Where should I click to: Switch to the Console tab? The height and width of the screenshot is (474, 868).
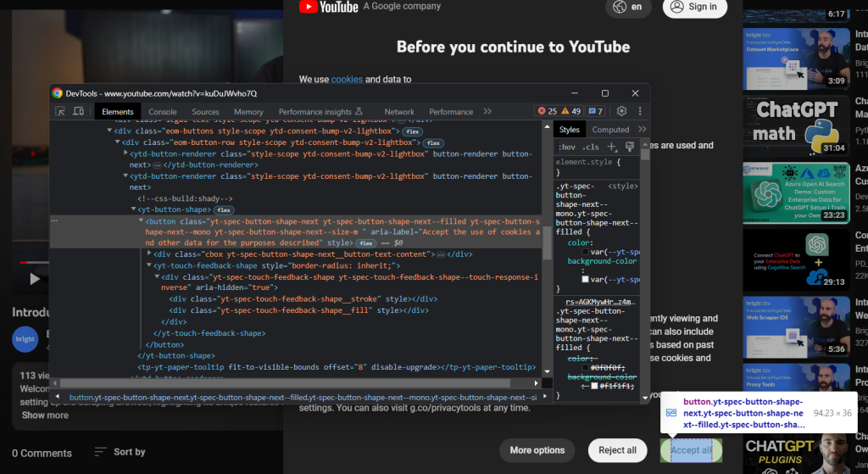click(163, 111)
